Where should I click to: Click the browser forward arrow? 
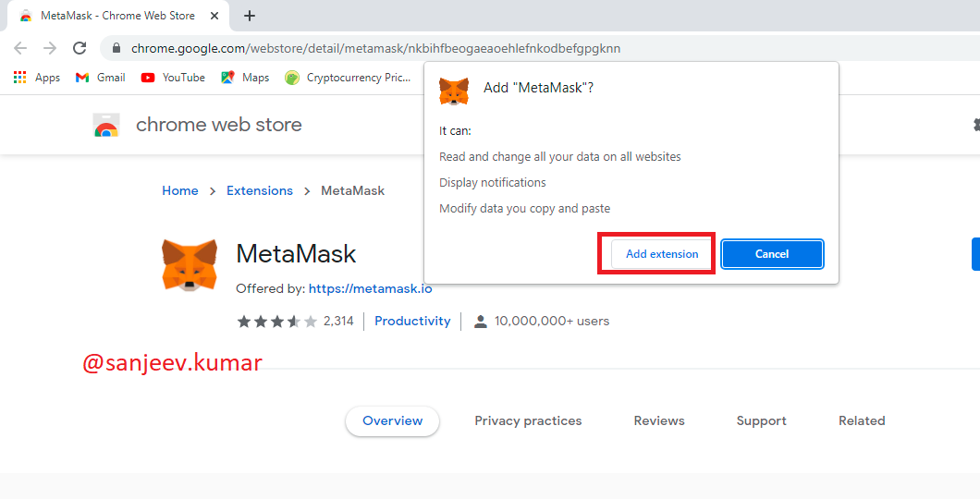[x=50, y=48]
